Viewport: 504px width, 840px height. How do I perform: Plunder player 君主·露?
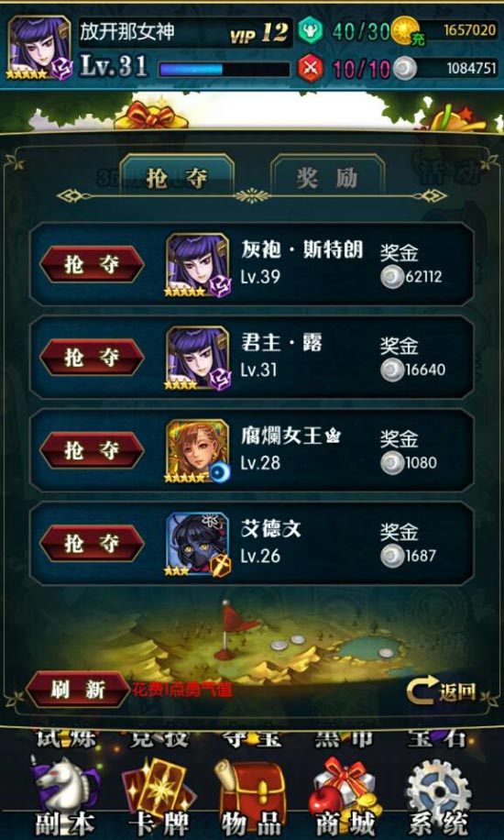tap(93, 358)
